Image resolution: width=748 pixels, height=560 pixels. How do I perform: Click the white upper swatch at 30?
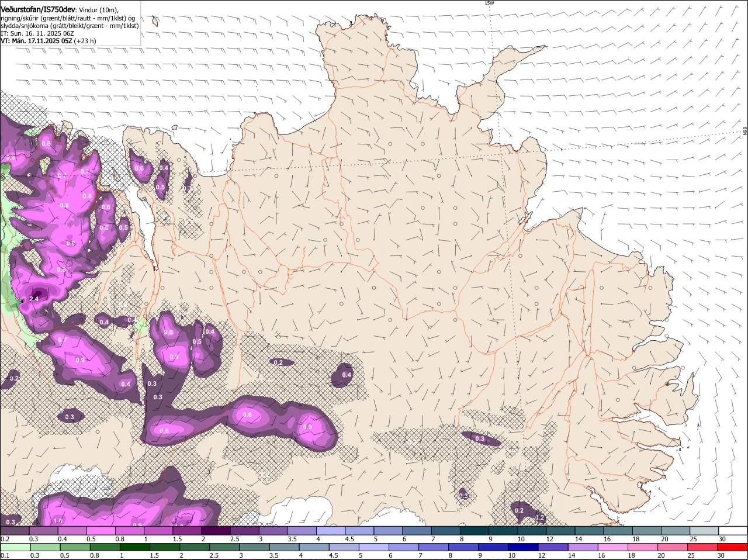pyautogui.click(x=733, y=531)
